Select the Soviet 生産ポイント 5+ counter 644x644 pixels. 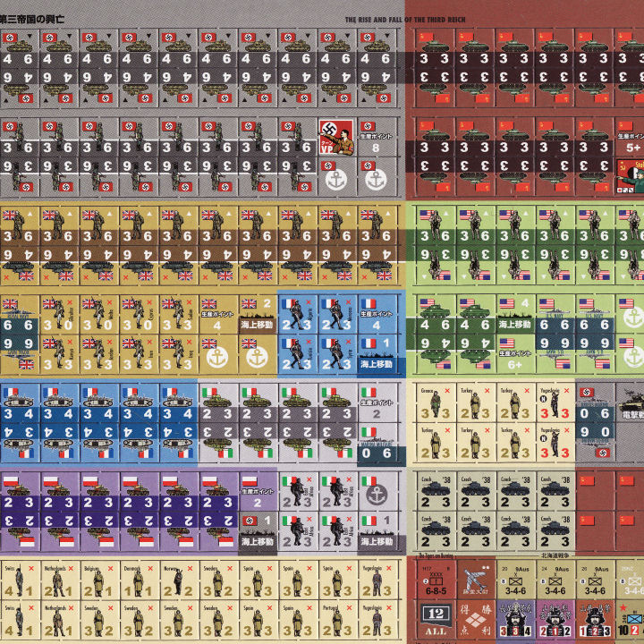(631, 137)
